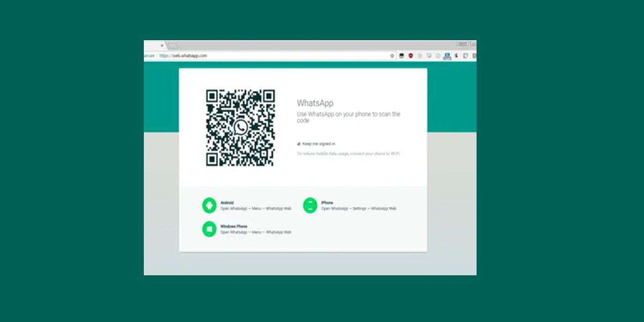Click the dark extension icon beside the bookmark star
Viewport: 644px width, 322px height.
click(x=401, y=56)
